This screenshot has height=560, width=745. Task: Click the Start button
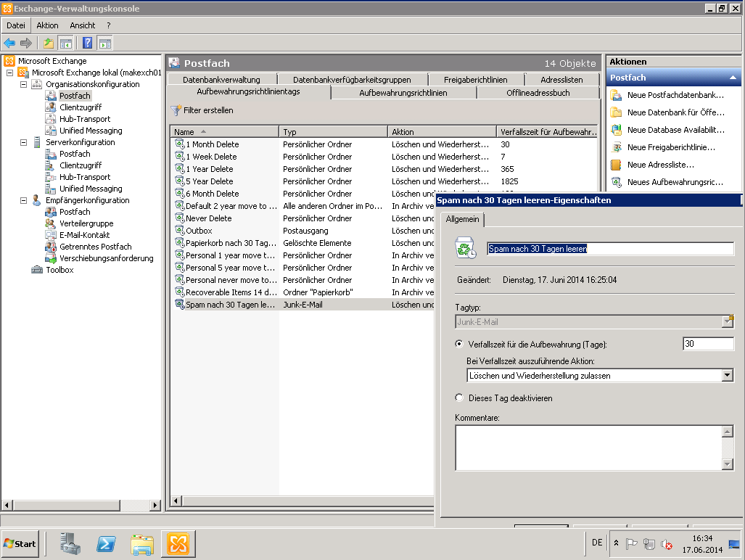[20, 544]
